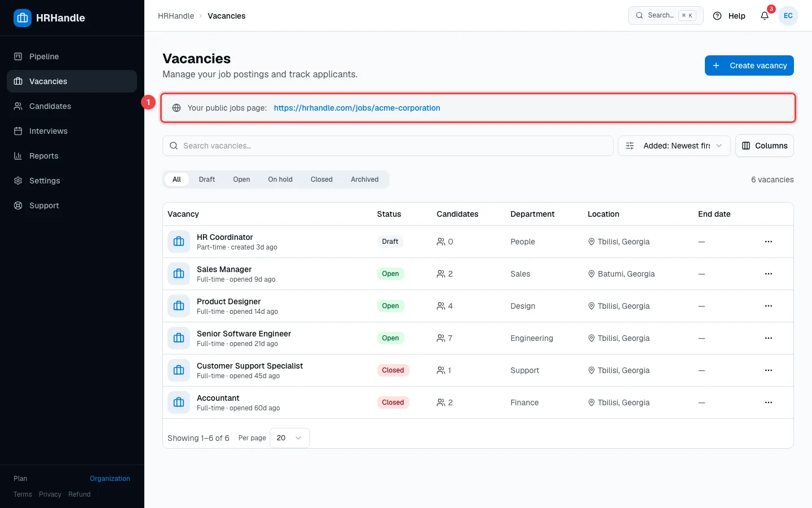Open the public jobs page link
This screenshot has width=812, height=508.
pyautogui.click(x=357, y=108)
